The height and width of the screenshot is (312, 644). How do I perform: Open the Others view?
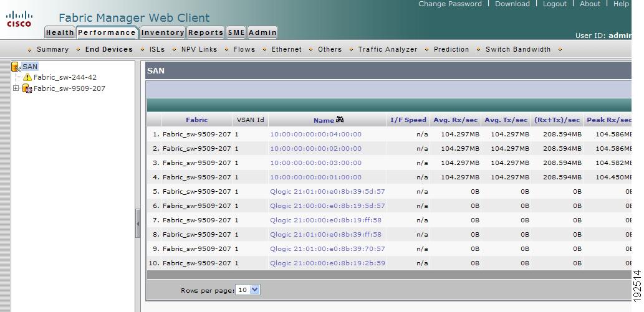tap(330, 49)
